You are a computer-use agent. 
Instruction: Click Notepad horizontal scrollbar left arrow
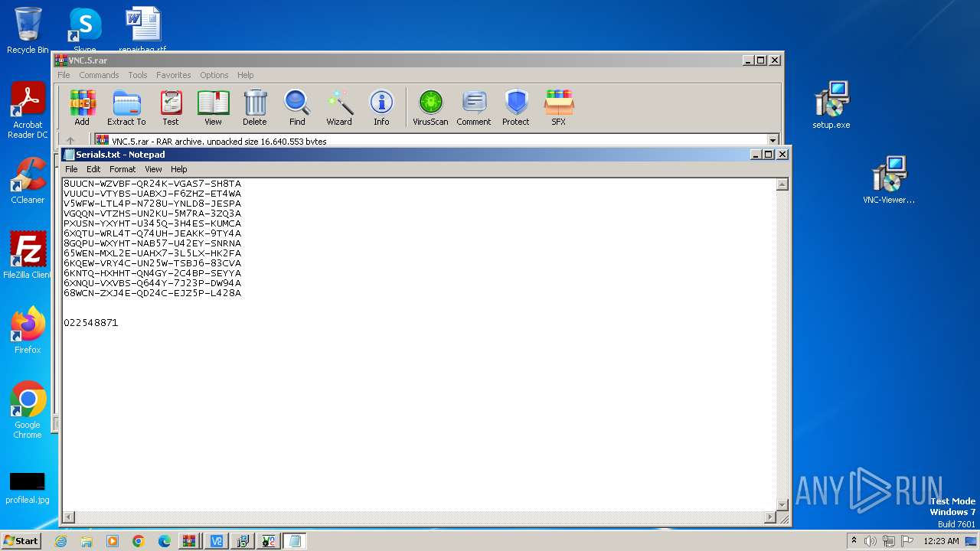(x=69, y=517)
